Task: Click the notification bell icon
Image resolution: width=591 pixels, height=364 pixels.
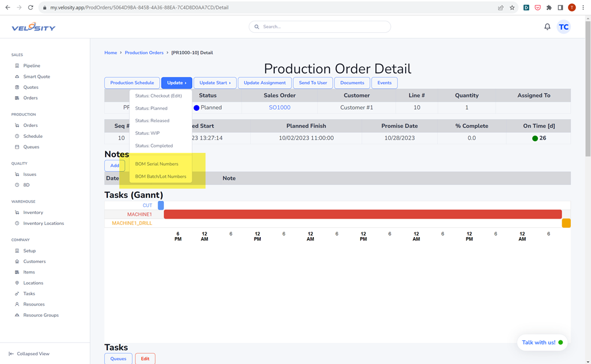Action: (547, 27)
